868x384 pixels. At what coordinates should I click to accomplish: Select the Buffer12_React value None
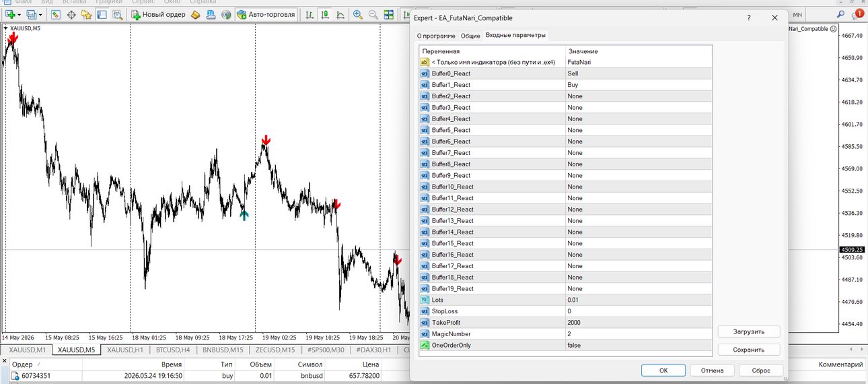coord(638,210)
